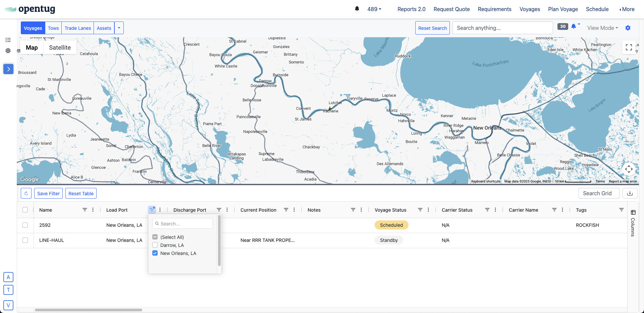Click the refresh table icon

coord(26,193)
